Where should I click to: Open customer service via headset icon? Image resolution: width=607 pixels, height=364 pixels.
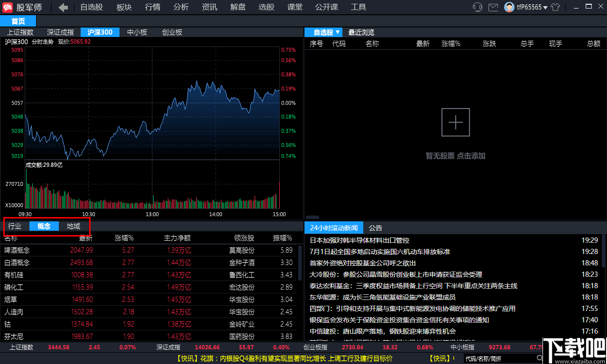[478, 7]
